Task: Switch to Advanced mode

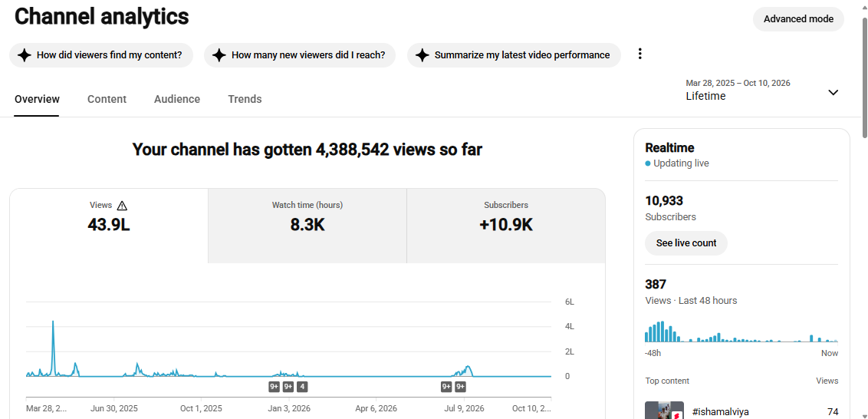Action: pyautogui.click(x=798, y=19)
